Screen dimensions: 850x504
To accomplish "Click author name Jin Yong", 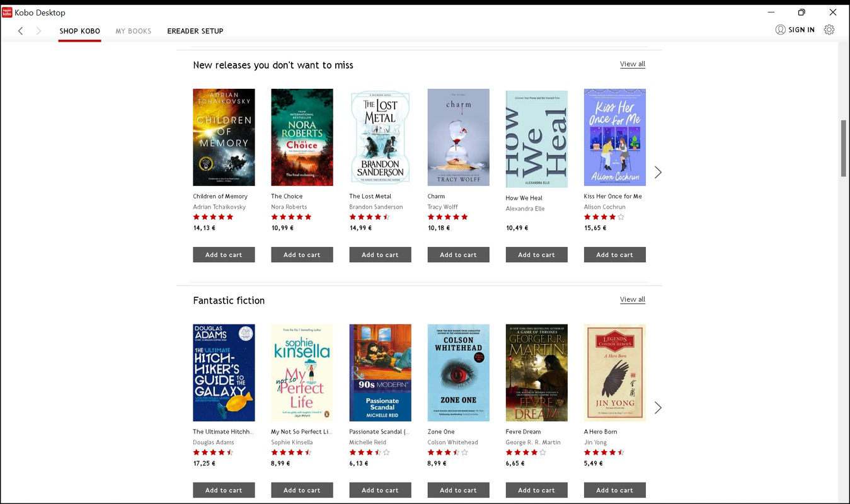I will (594, 442).
